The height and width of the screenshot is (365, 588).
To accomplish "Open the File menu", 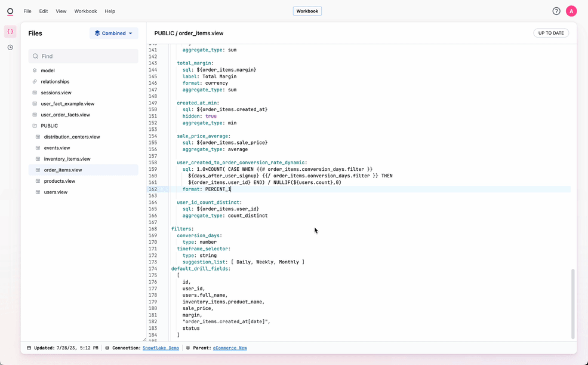I will (27, 11).
